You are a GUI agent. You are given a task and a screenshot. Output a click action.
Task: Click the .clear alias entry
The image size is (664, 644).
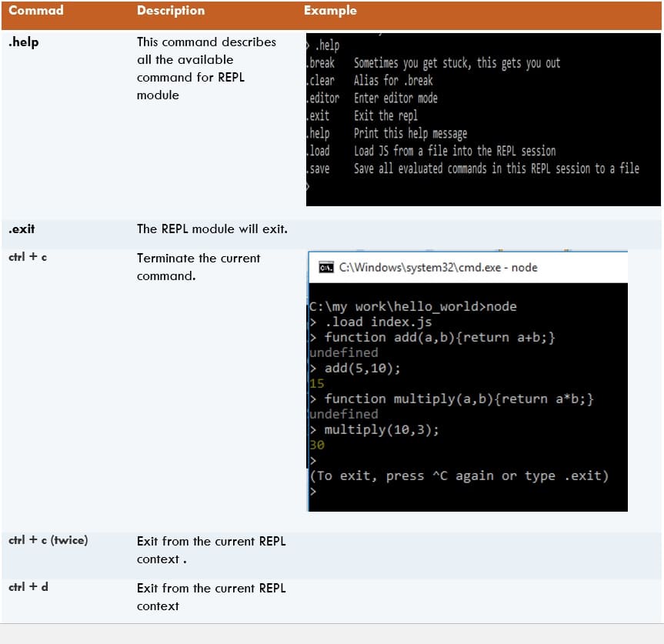pyautogui.click(x=321, y=79)
